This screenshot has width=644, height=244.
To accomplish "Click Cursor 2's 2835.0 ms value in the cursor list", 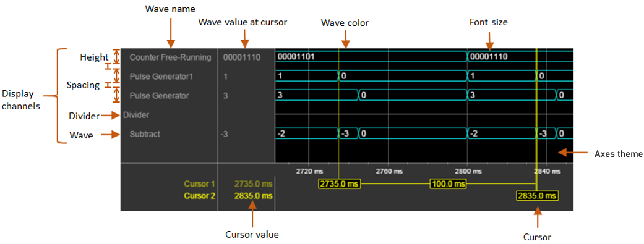I will tap(253, 196).
